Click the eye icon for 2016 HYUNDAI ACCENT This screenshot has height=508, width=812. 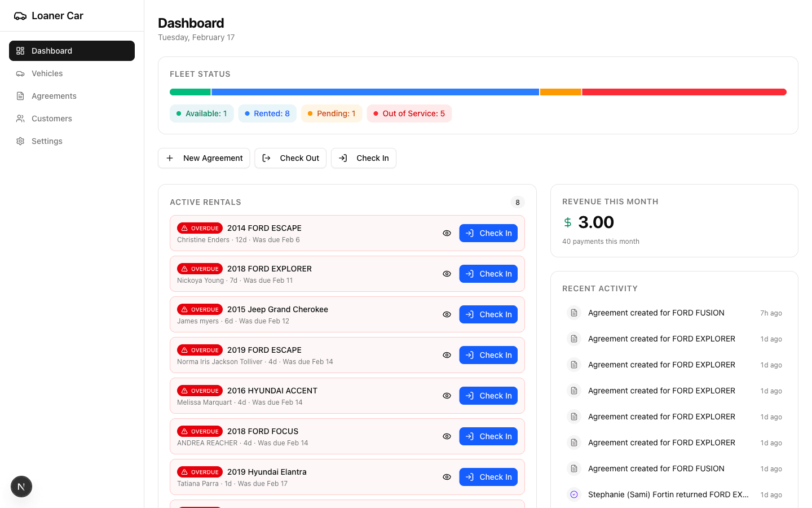pyautogui.click(x=447, y=396)
